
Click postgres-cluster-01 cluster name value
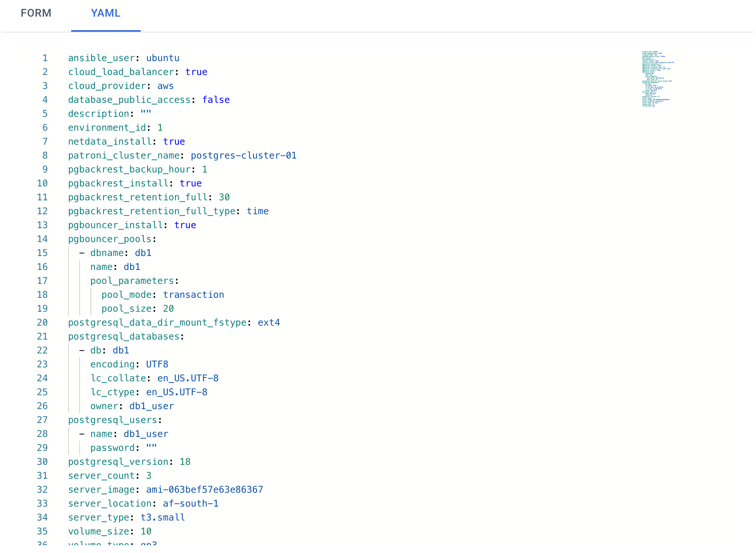[x=243, y=155]
